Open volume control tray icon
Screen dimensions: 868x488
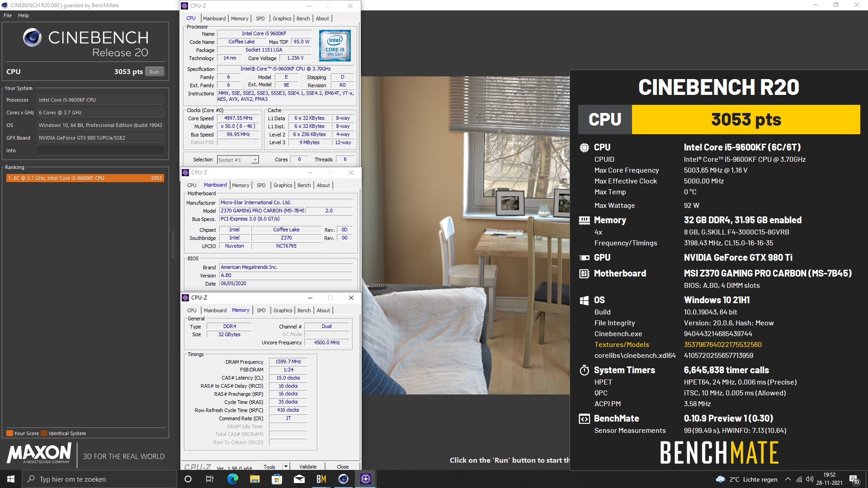pos(809,479)
